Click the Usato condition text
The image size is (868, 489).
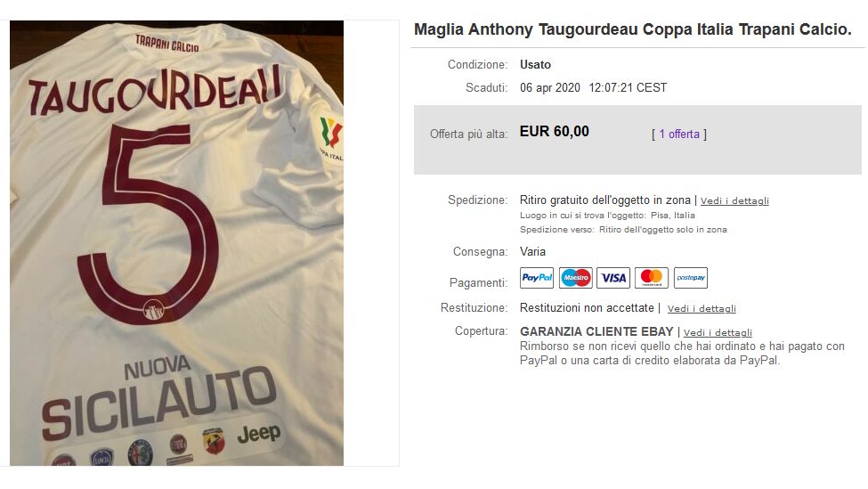535,64
